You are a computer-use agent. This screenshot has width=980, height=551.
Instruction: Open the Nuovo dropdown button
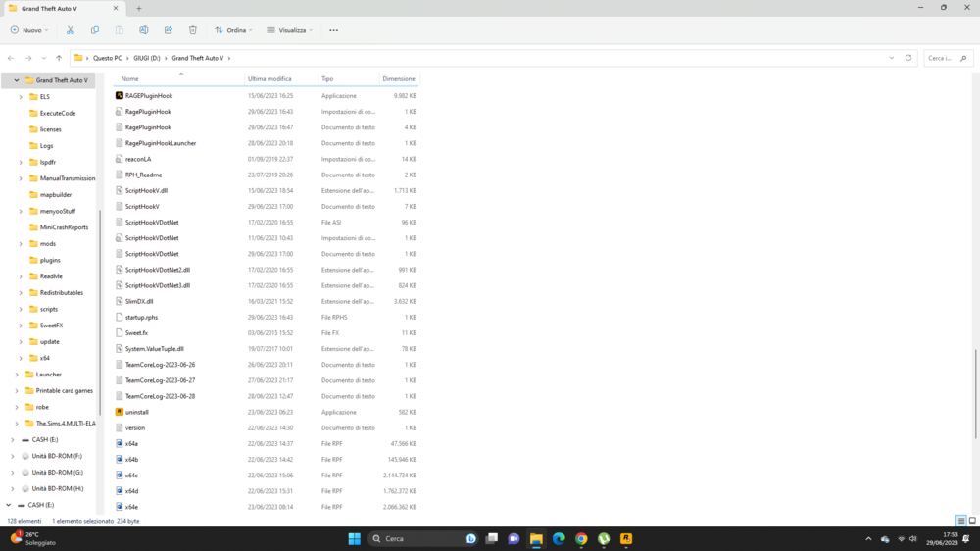coord(29,30)
